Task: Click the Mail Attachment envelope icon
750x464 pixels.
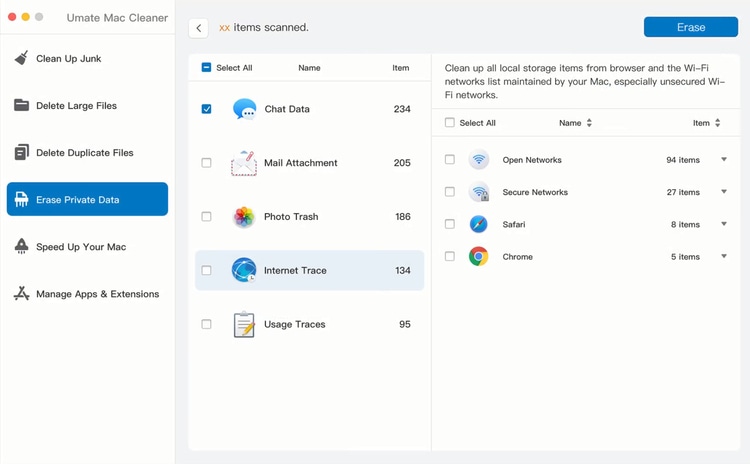Action: tap(244, 163)
